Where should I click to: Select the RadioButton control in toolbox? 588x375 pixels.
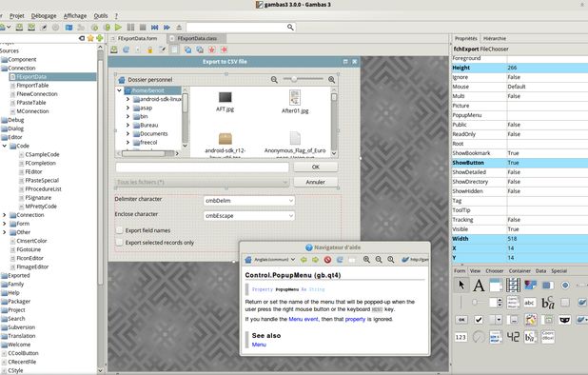pos(565,286)
